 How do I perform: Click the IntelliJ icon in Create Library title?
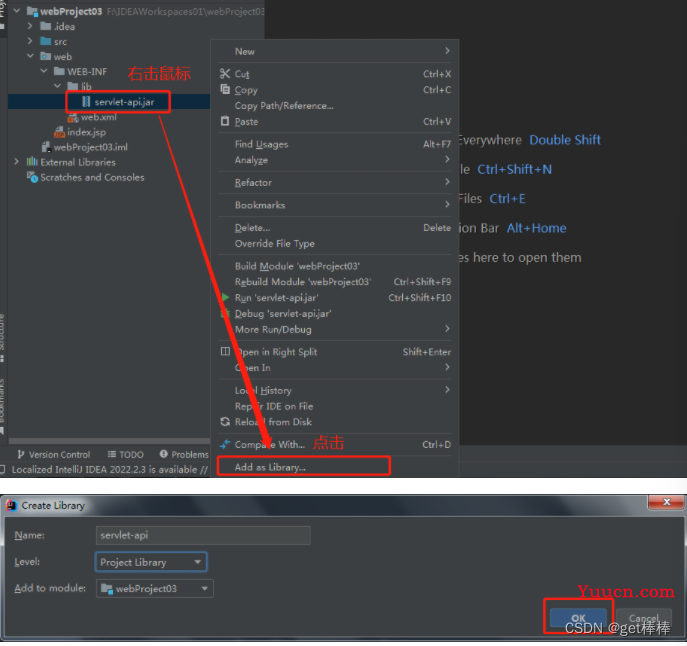coord(11,505)
